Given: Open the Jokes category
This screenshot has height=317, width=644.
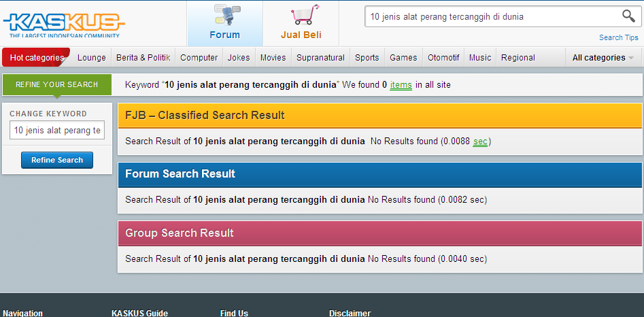Looking at the screenshot, I should 239,58.
